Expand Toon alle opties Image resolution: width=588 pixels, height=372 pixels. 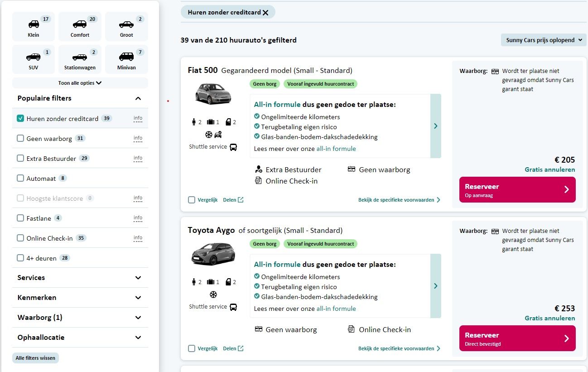80,83
